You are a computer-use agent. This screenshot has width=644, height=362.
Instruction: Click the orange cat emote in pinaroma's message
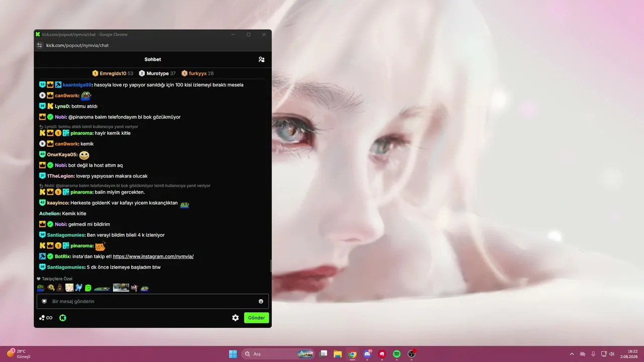pos(100,246)
